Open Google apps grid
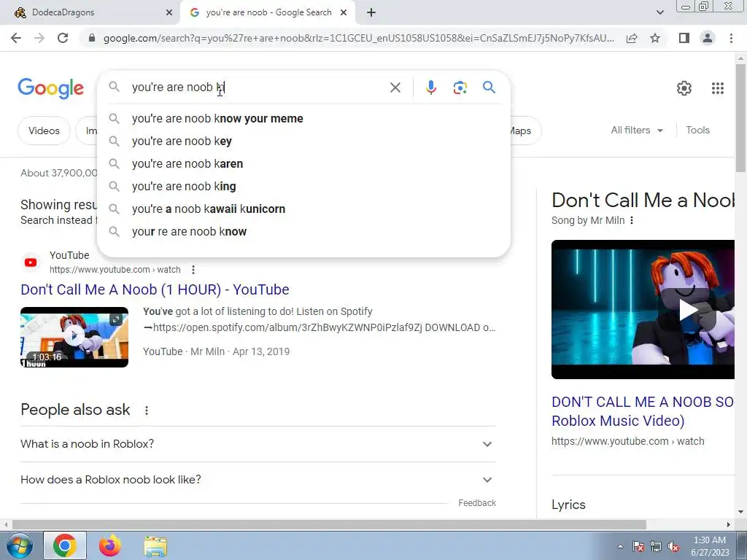The width and height of the screenshot is (747, 560). 718,88
